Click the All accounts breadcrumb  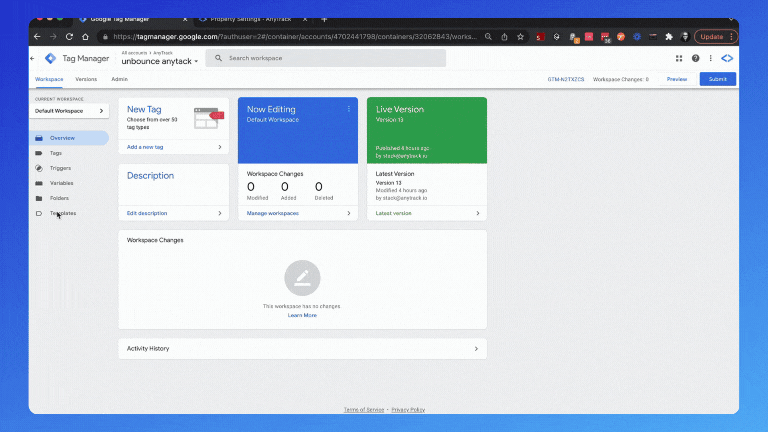(134, 53)
